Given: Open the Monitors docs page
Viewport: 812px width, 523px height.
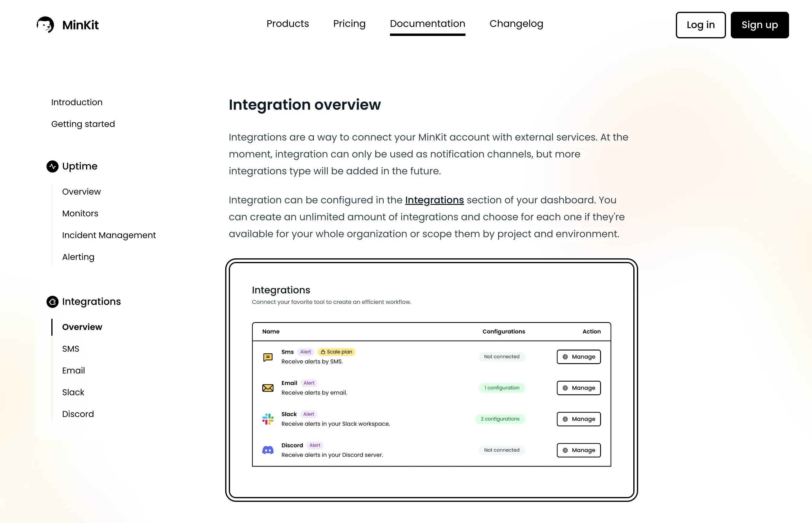Looking at the screenshot, I should tap(80, 214).
